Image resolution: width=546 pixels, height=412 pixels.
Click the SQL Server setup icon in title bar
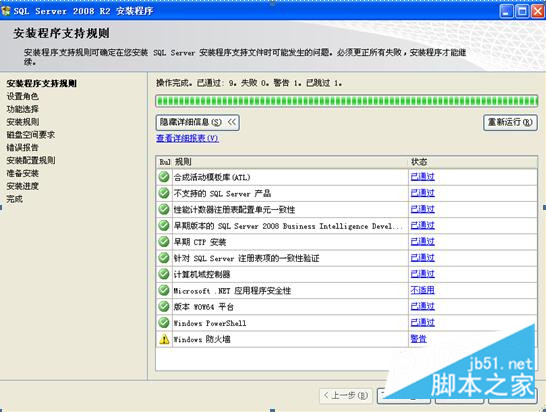[6, 11]
